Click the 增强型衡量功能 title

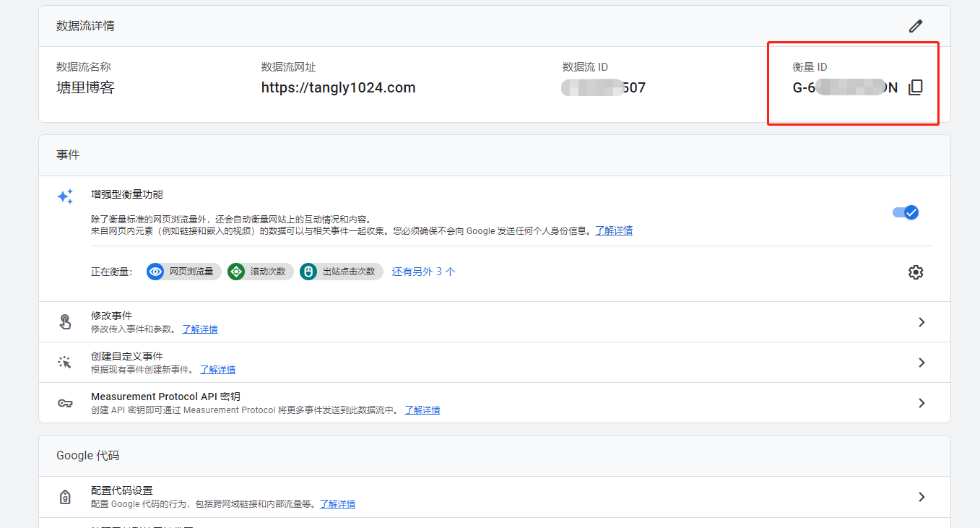[x=127, y=195]
